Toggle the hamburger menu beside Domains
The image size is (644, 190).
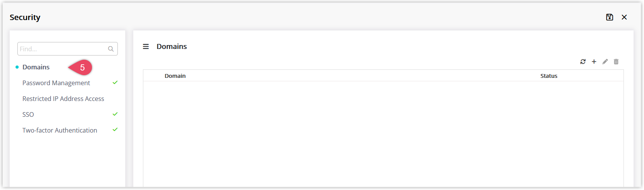click(x=146, y=47)
